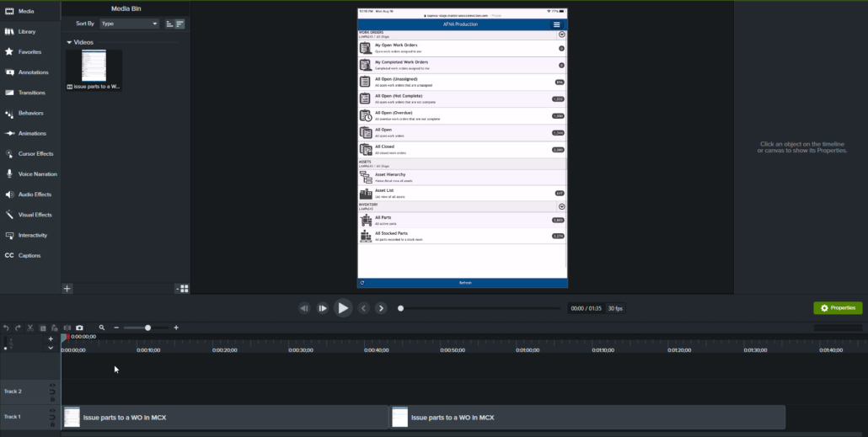
Task: Click the Inventory collapse chevron in preview
Action: click(562, 206)
